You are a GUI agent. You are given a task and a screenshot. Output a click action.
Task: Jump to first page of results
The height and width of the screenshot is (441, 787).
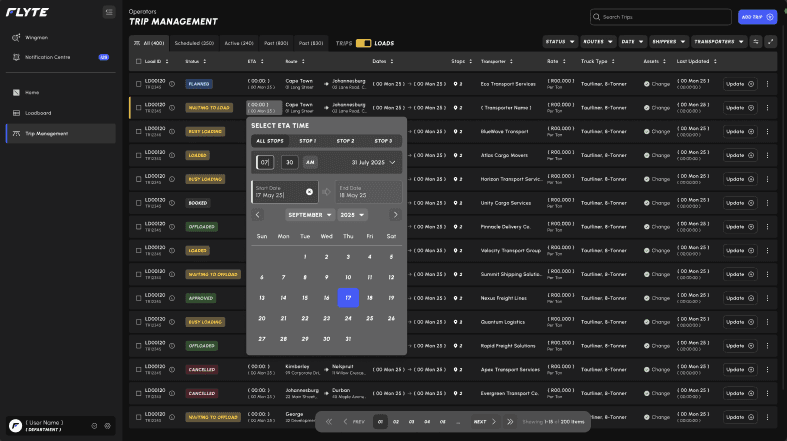[329, 422]
